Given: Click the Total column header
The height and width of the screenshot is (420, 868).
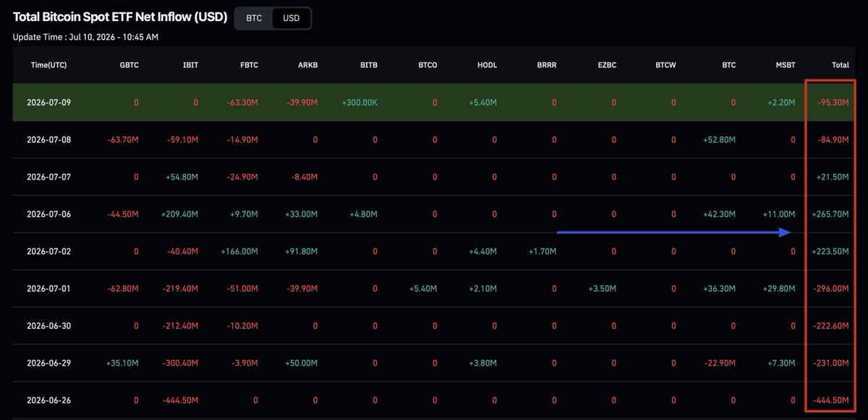Looking at the screenshot, I should coord(841,65).
